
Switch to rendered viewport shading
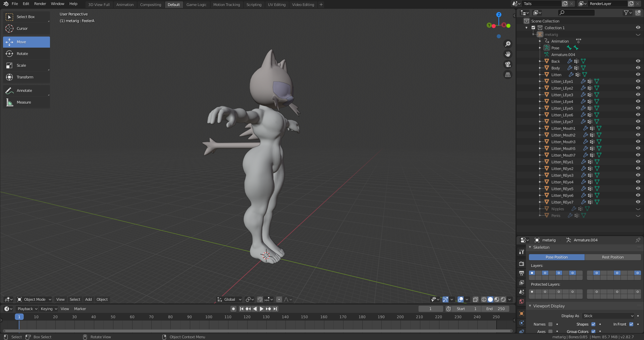point(503,299)
